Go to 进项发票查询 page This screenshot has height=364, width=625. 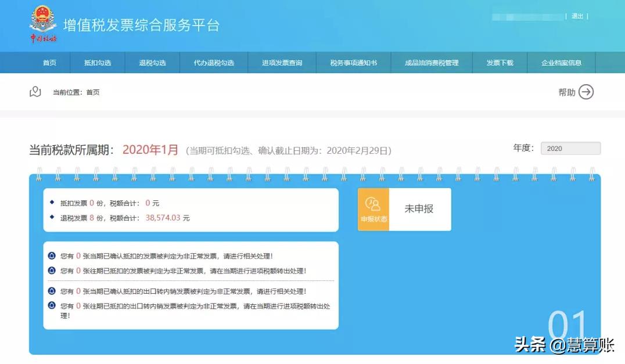(282, 63)
